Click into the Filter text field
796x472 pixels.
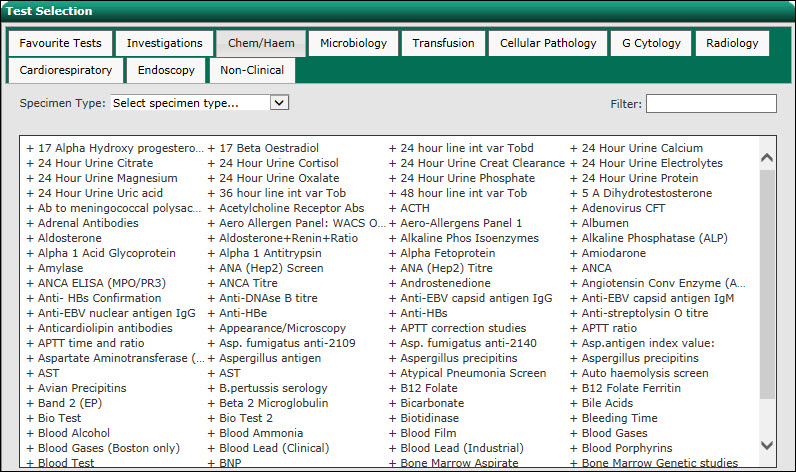pyautogui.click(x=711, y=104)
